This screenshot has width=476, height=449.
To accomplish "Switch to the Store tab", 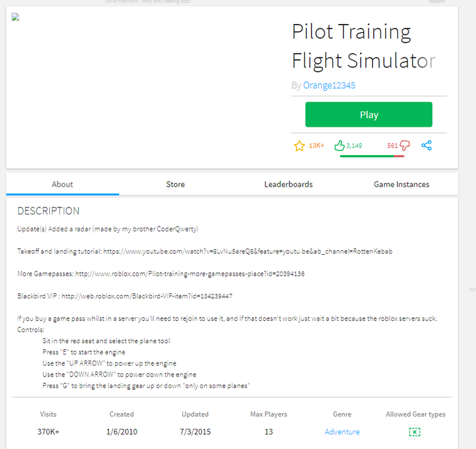I will coord(175,184).
